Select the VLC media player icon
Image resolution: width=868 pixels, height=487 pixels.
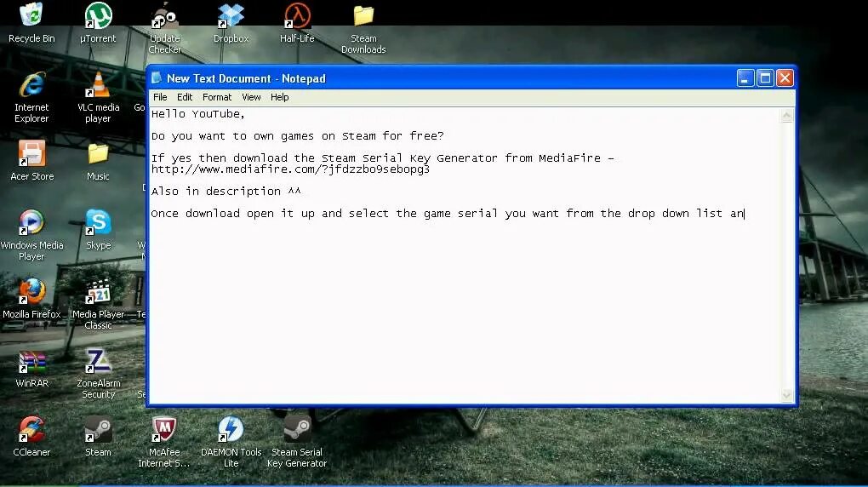click(x=98, y=98)
